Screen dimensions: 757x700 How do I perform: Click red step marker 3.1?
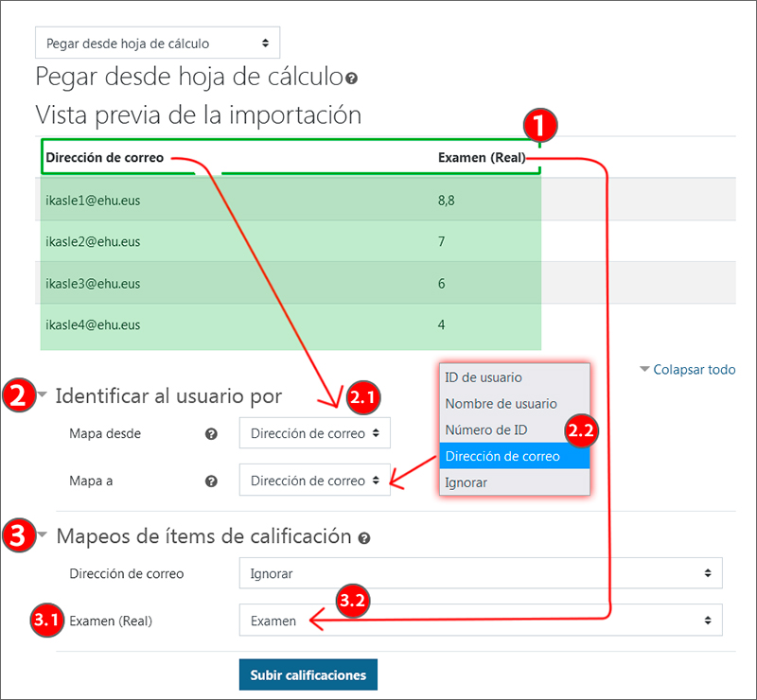click(x=46, y=621)
